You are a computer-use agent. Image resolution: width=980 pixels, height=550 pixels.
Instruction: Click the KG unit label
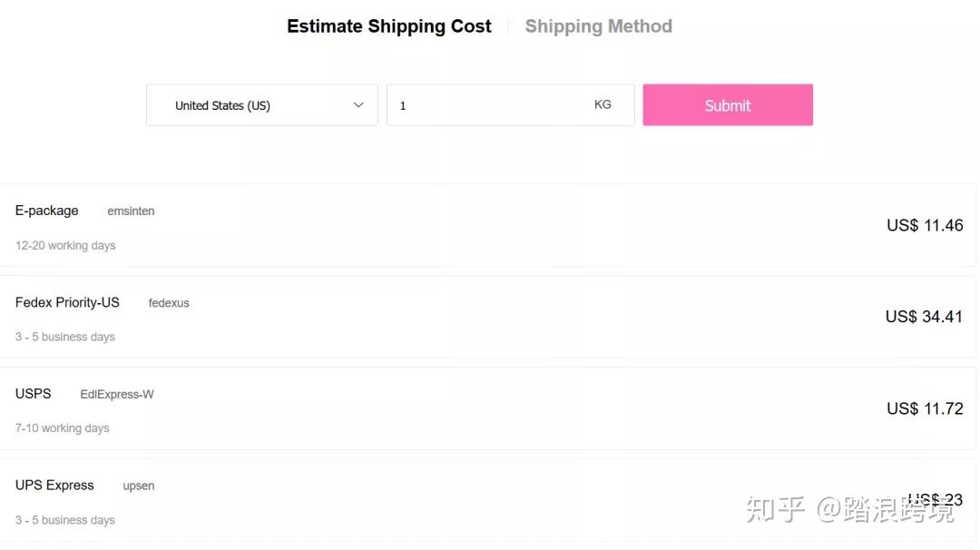pyautogui.click(x=603, y=104)
